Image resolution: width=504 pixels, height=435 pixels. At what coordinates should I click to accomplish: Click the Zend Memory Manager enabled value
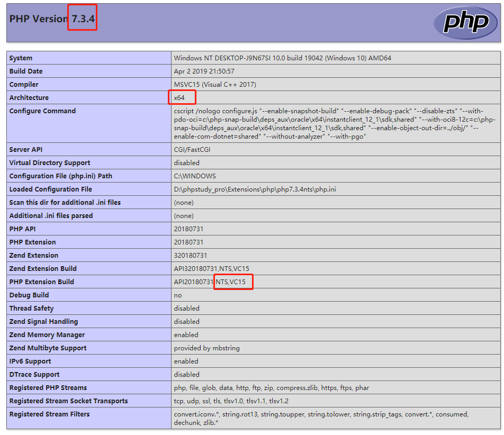pyautogui.click(x=186, y=335)
